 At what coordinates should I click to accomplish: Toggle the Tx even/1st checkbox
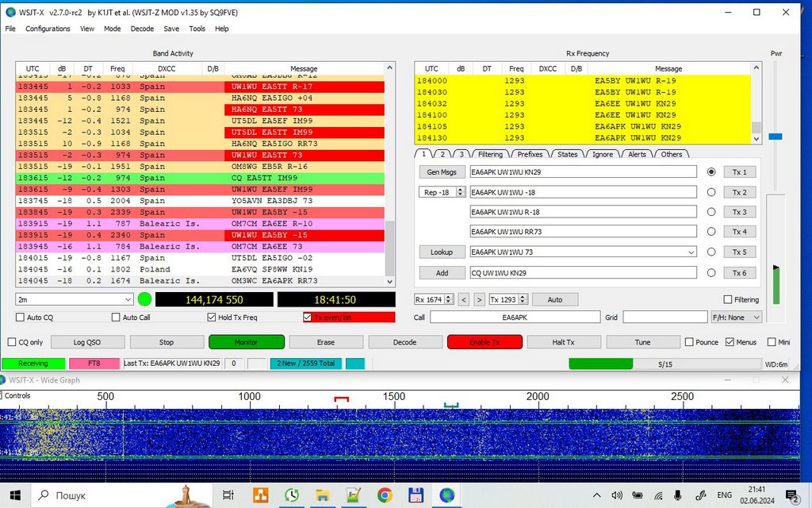(x=307, y=317)
